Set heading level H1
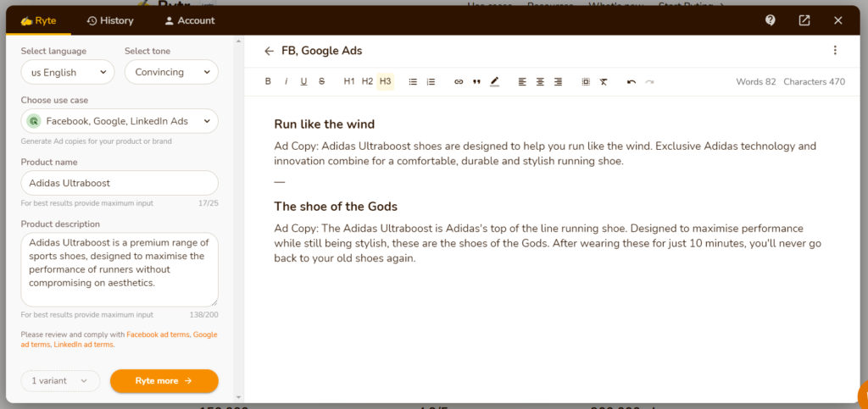The image size is (868, 409). (x=349, y=82)
